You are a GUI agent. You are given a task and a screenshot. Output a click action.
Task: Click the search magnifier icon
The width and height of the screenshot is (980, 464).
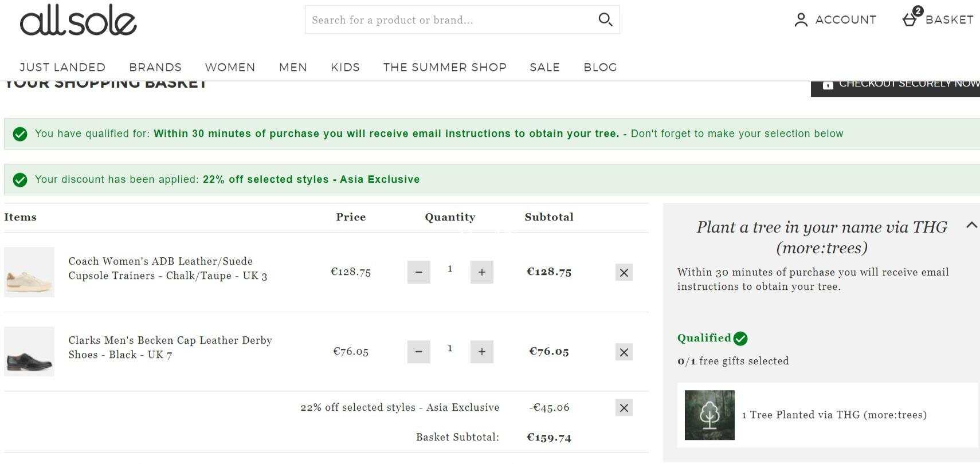pos(605,20)
